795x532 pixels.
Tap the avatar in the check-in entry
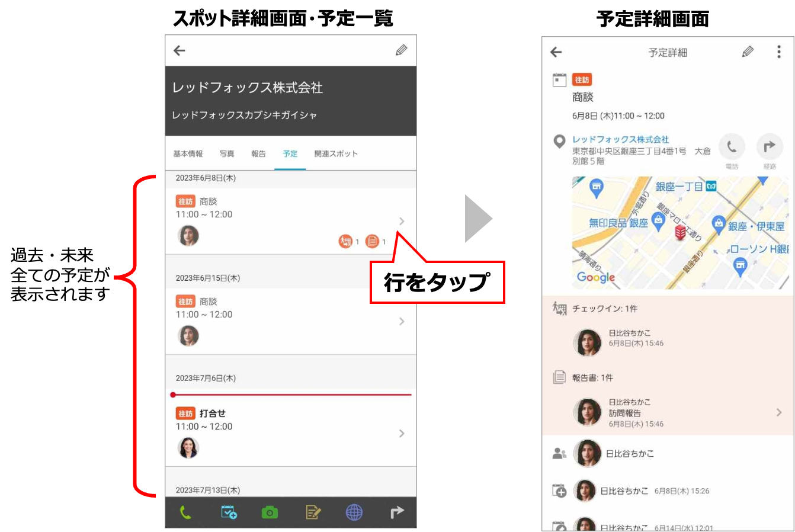(588, 343)
